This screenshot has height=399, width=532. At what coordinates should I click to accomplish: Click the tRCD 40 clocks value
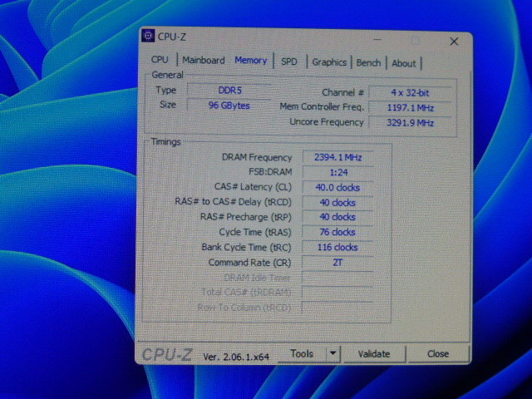point(338,203)
